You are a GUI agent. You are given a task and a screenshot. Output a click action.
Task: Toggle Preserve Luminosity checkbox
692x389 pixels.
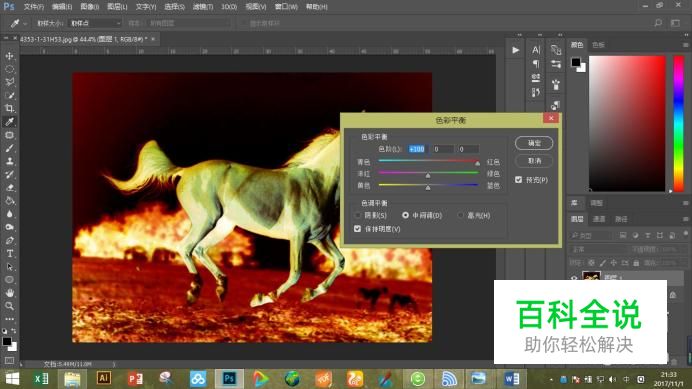coord(357,229)
